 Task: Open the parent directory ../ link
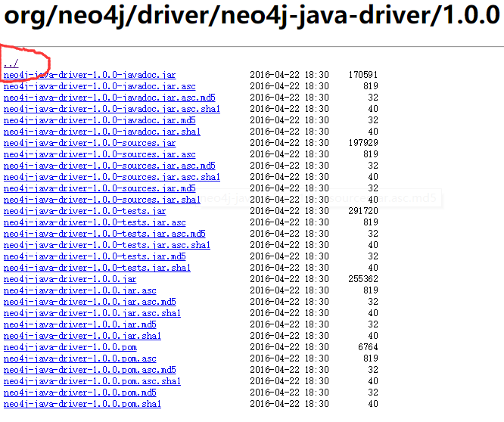(x=11, y=64)
